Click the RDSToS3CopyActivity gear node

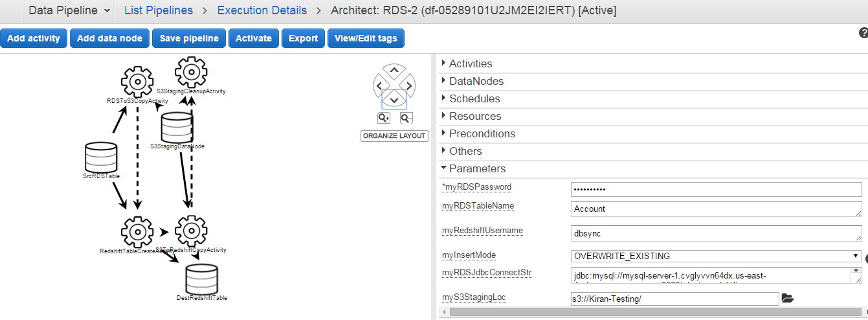pyautogui.click(x=137, y=82)
